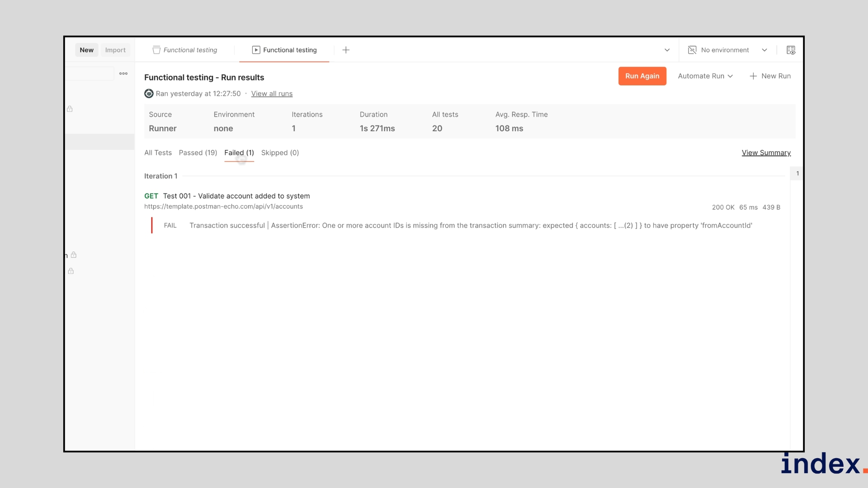This screenshot has width=868, height=488.
Task: Select the All Tests filter tab
Action: coord(158,153)
